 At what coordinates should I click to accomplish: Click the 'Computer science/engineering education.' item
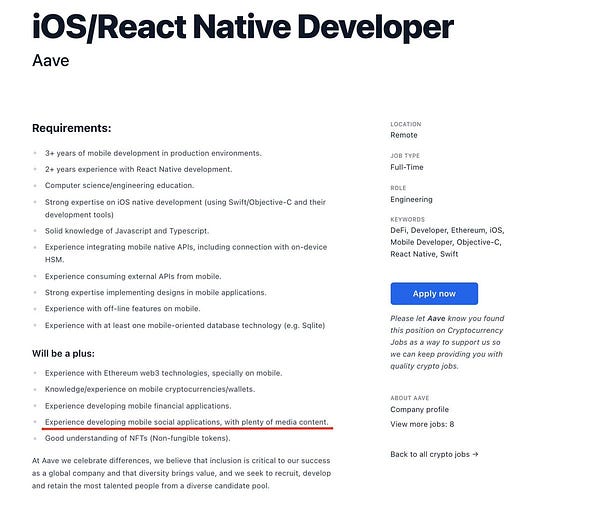click(119, 185)
